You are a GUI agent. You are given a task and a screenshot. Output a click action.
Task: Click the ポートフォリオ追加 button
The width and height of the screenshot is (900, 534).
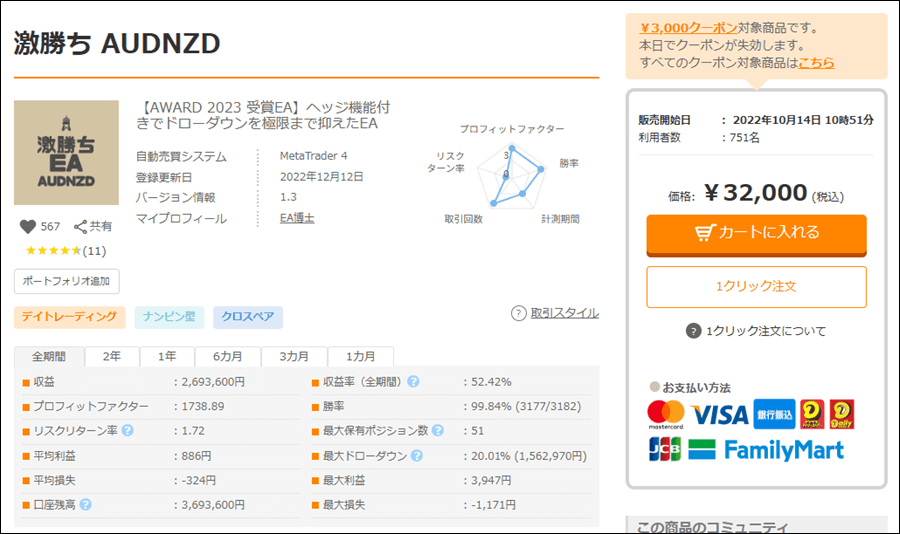pyautogui.click(x=67, y=281)
